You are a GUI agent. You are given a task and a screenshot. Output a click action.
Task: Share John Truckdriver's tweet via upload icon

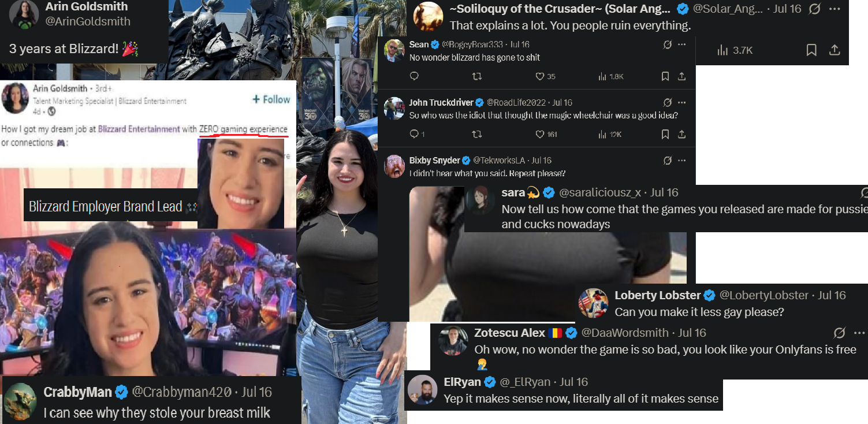(681, 134)
